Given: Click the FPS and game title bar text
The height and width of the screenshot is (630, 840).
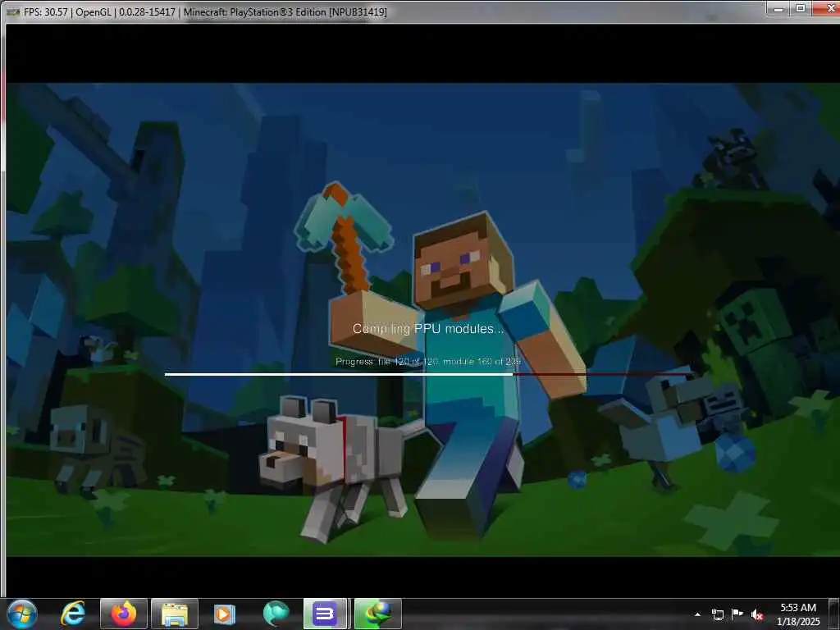Looking at the screenshot, I should [x=205, y=11].
